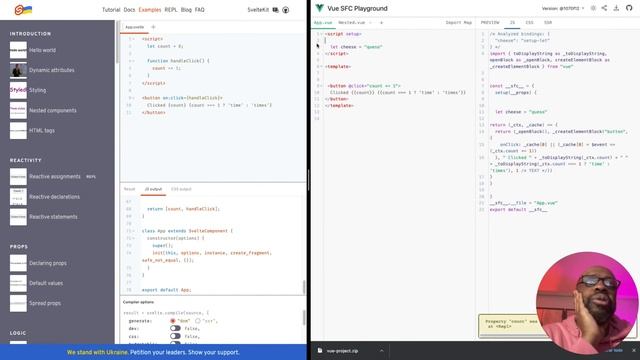This screenshot has width=640, height=360.
Task: Switch to the Result tab
Action: tap(129, 189)
